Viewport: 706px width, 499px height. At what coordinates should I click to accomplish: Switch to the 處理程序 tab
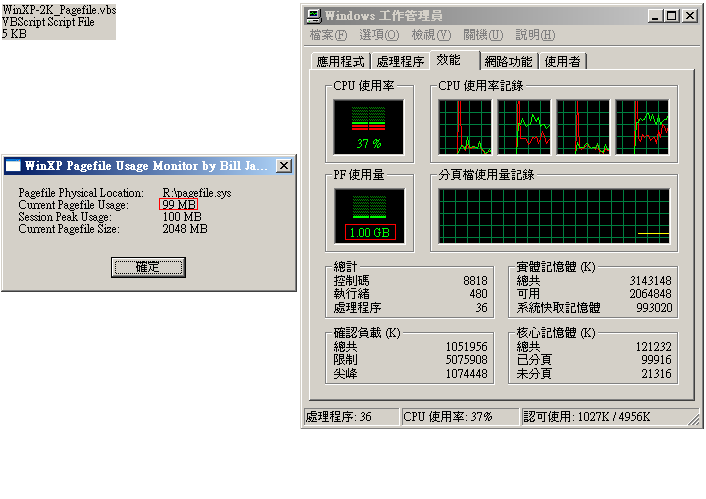click(400, 62)
